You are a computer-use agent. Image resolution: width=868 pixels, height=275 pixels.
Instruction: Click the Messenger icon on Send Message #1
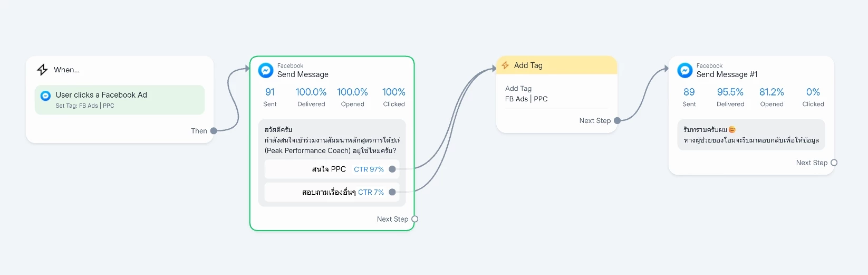[x=684, y=70]
